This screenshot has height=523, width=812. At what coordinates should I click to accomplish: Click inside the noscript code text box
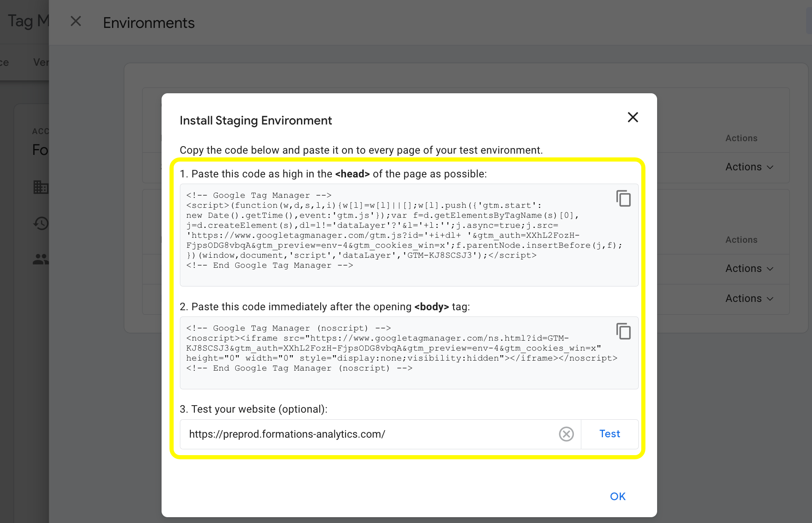pos(396,353)
